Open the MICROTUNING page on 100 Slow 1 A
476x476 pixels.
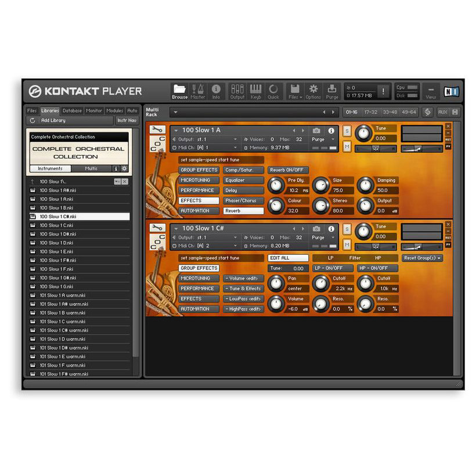(x=199, y=180)
